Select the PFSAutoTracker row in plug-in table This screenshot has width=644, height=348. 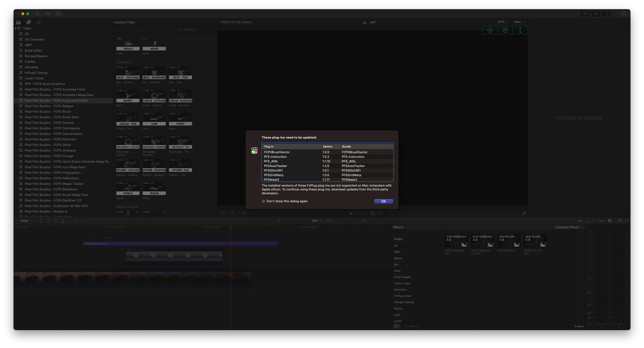(327, 166)
